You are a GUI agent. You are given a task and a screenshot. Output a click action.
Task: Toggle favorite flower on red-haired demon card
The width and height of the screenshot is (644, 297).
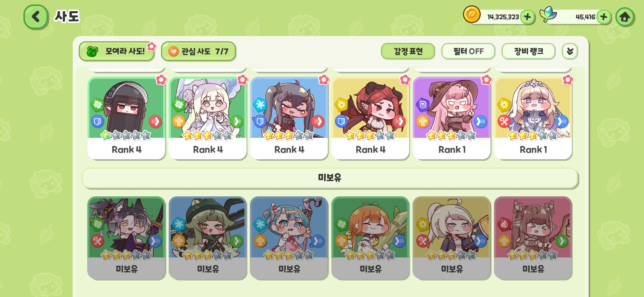point(405,80)
